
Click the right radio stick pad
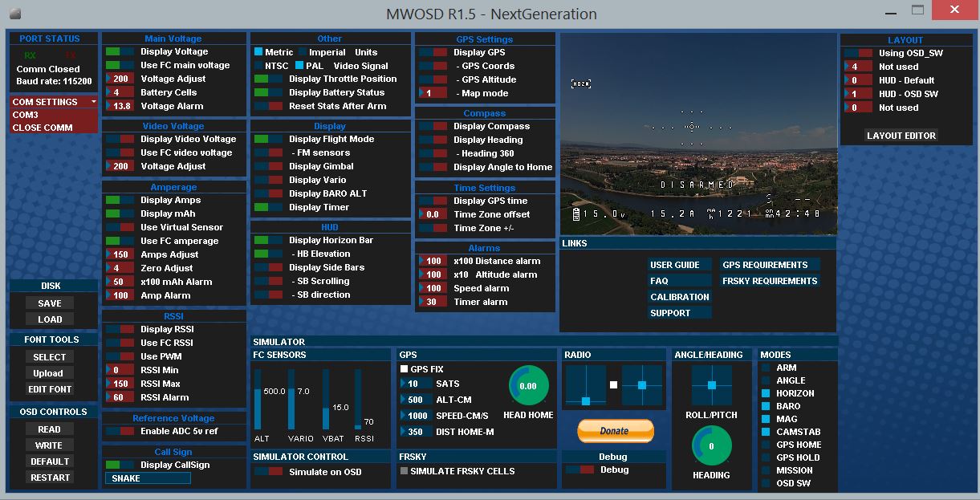tap(642, 386)
